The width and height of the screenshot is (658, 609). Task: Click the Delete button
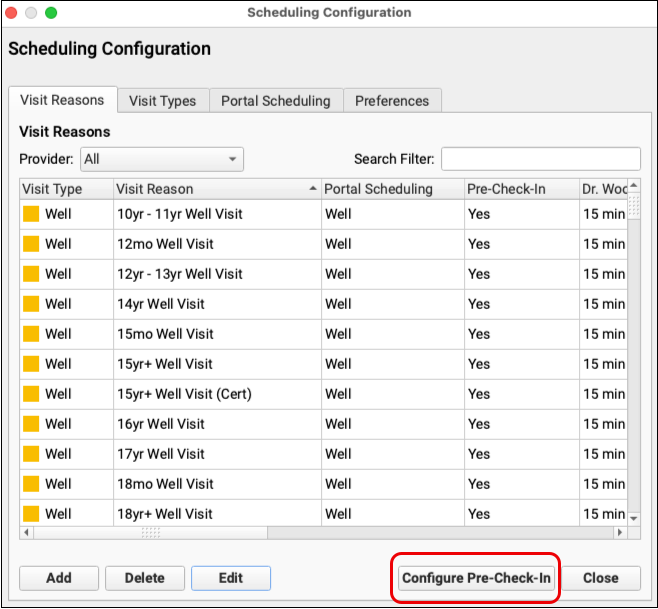click(144, 578)
